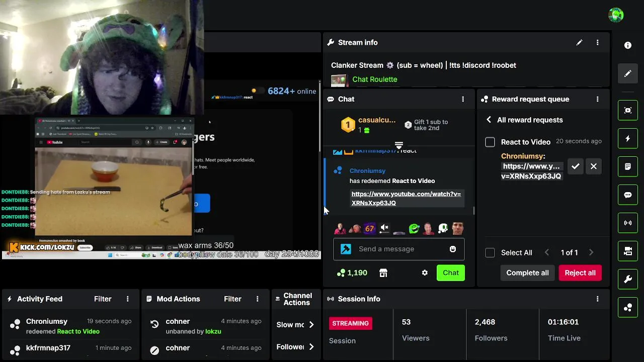The image size is (644, 362).
Task: Open Followers mode channel action
Action: click(x=295, y=347)
